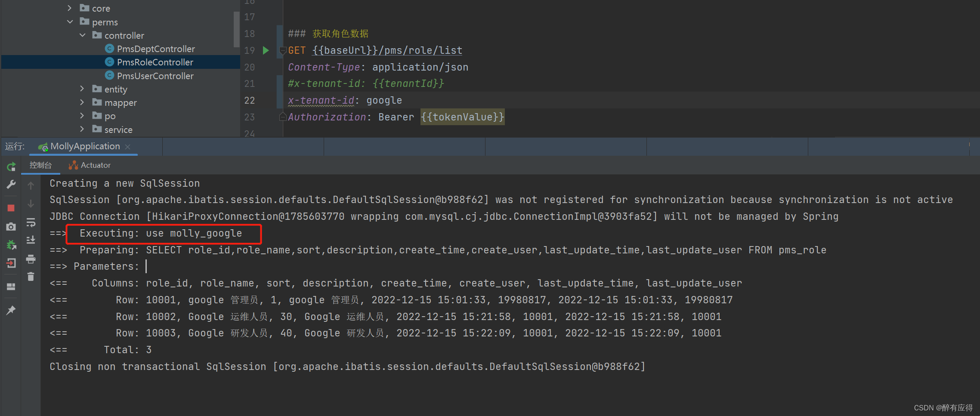Switch to the 控制台 console tab

40,165
